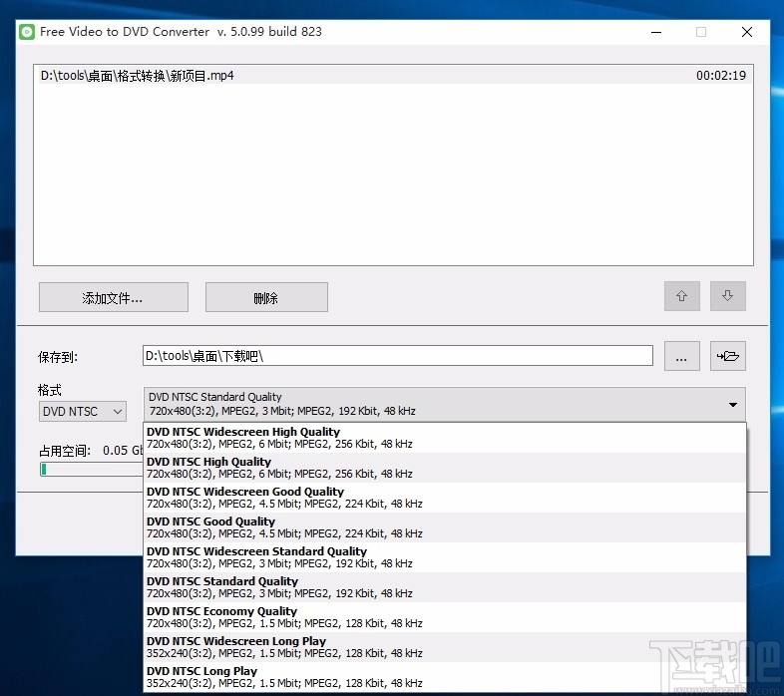The image size is (784, 696).
Task: Select DVD NTSC Economy Quality preset
Action: click(x=445, y=617)
